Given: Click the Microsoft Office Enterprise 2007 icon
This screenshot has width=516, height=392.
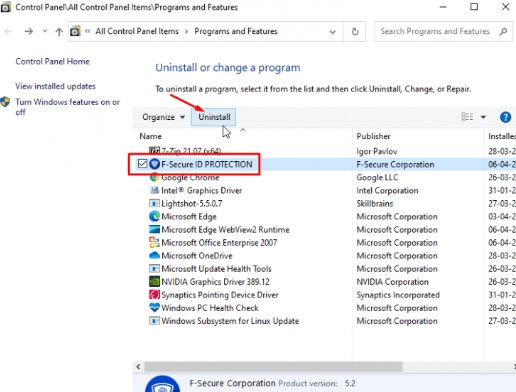Looking at the screenshot, I should (x=154, y=242).
